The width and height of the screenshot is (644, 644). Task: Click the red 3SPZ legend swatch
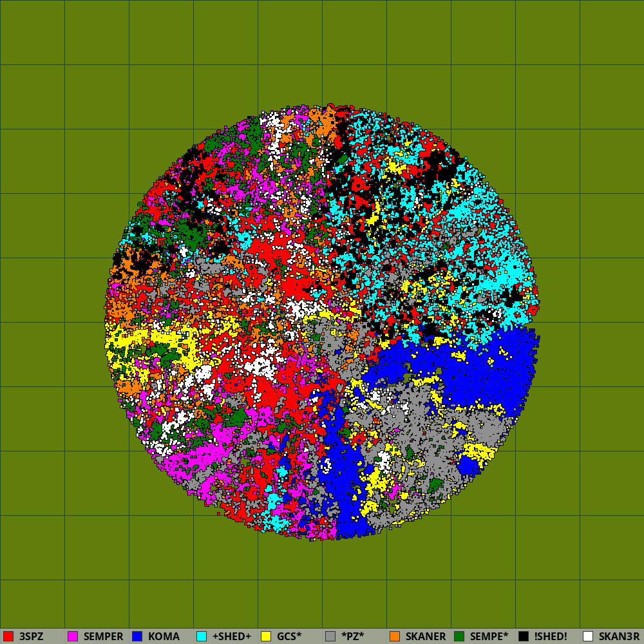coord(8,636)
